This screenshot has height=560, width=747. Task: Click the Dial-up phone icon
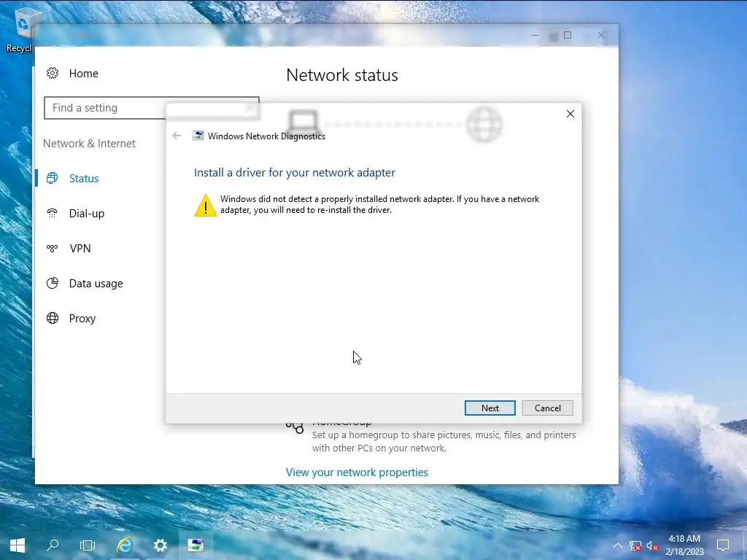tap(53, 213)
